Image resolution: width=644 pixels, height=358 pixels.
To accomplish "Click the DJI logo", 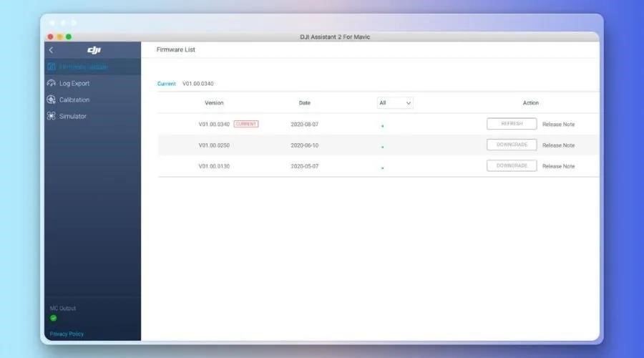I will tap(94, 50).
